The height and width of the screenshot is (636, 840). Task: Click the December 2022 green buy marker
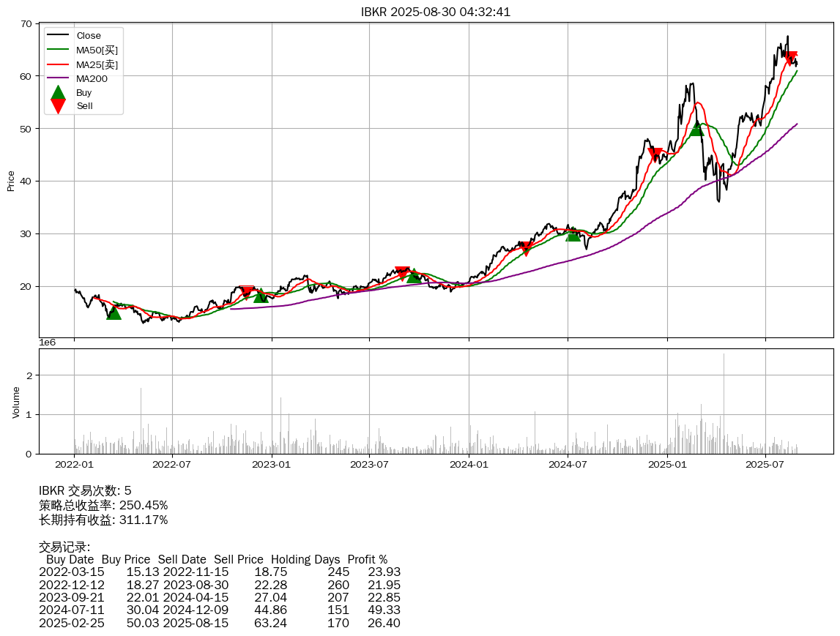coord(261,295)
